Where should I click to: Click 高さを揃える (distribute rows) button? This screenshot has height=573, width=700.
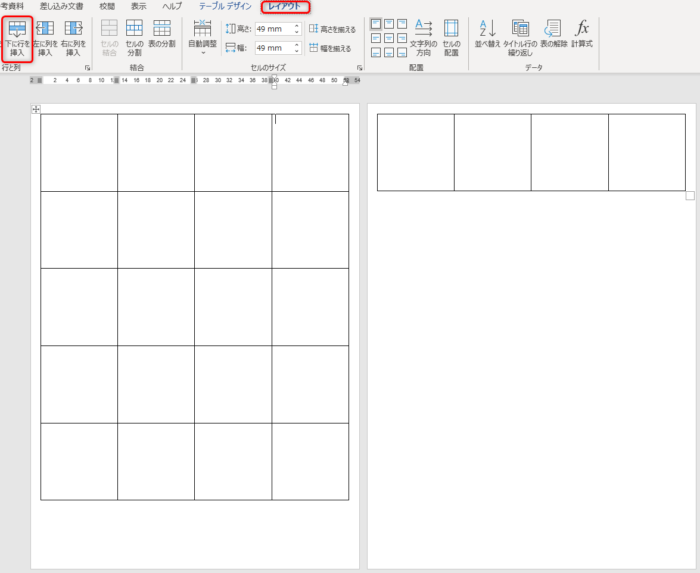[330, 30]
